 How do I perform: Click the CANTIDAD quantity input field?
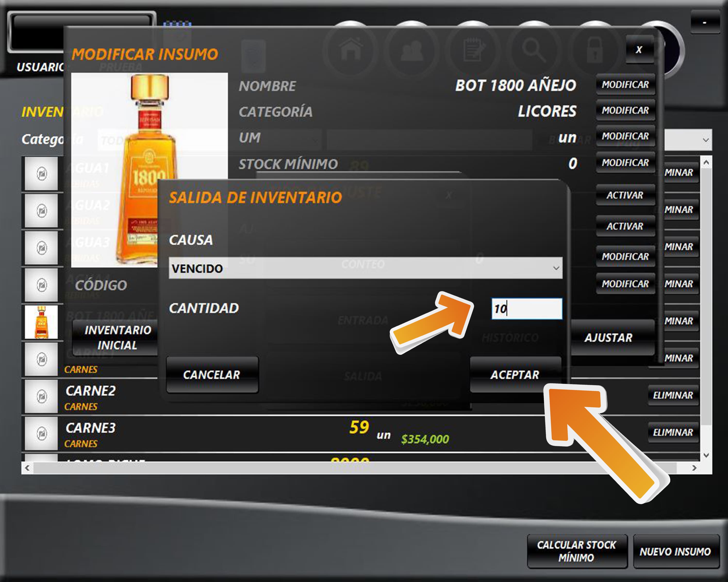pos(527,308)
